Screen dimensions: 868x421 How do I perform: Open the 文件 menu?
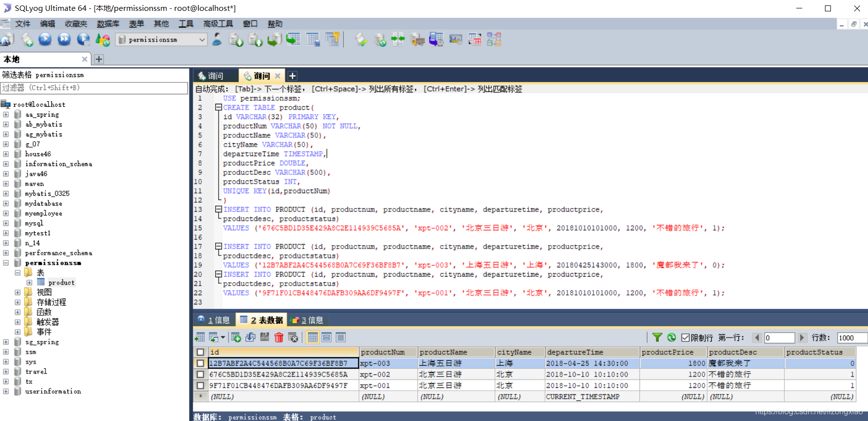pos(23,24)
